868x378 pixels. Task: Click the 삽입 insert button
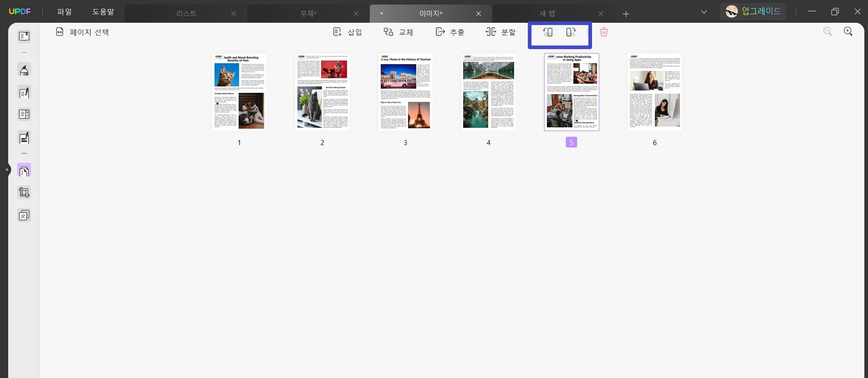coord(347,32)
